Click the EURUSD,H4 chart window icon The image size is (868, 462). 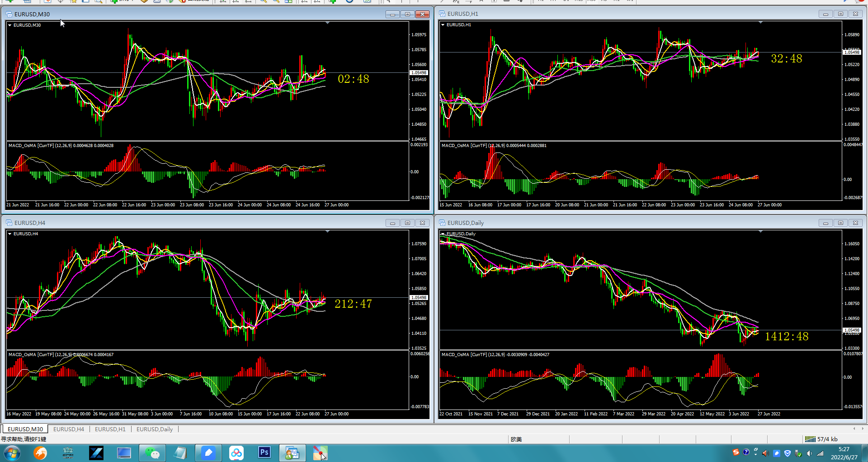click(x=9, y=223)
